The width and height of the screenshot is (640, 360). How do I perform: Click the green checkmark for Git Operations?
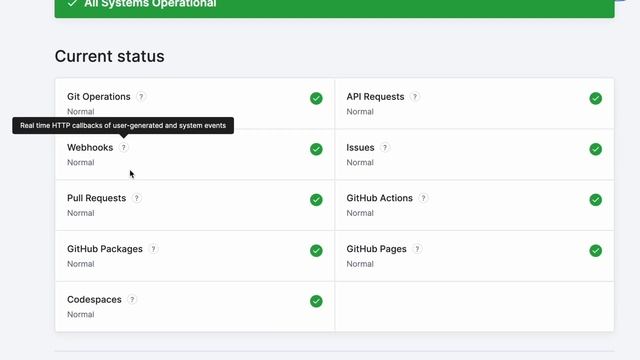[316, 98]
